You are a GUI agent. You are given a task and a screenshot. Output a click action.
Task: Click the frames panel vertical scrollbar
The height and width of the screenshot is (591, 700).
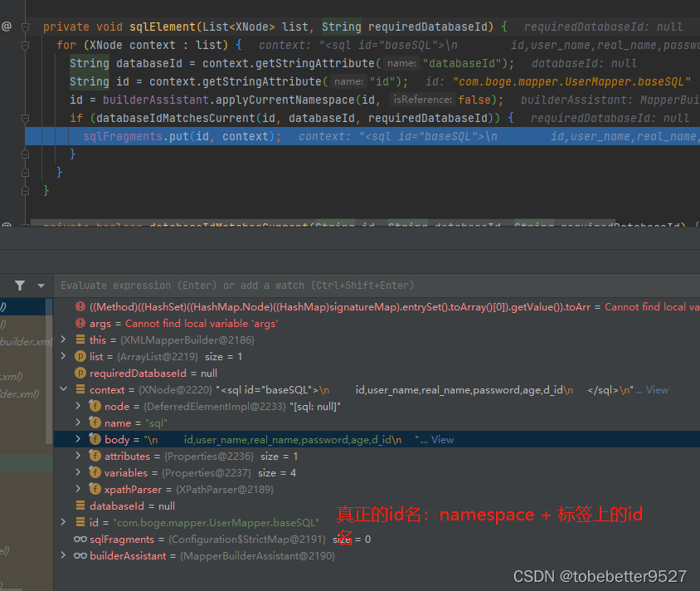[49, 371]
